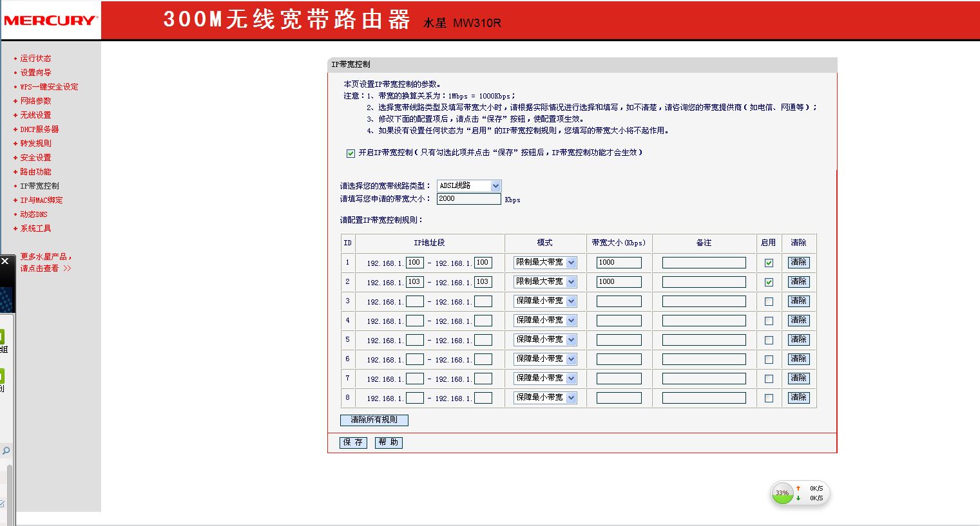Uncheck the 启用 checkbox for rule 1
The width and height of the screenshot is (980, 526).
coord(769,263)
